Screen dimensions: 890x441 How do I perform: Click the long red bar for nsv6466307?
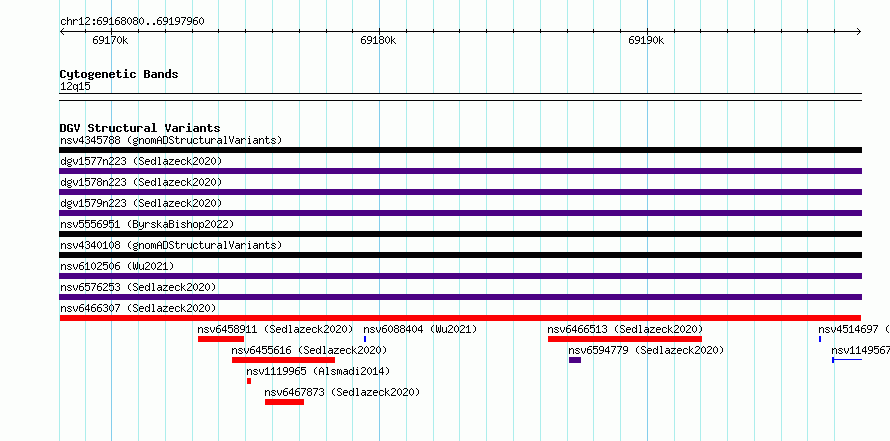(x=460, y=318)
